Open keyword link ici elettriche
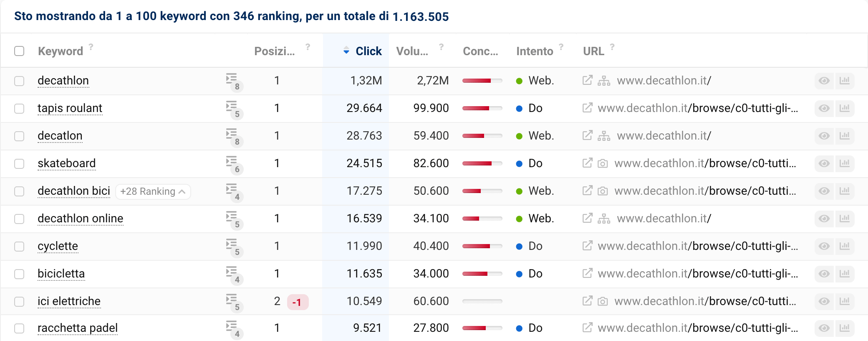 (69, 301)
